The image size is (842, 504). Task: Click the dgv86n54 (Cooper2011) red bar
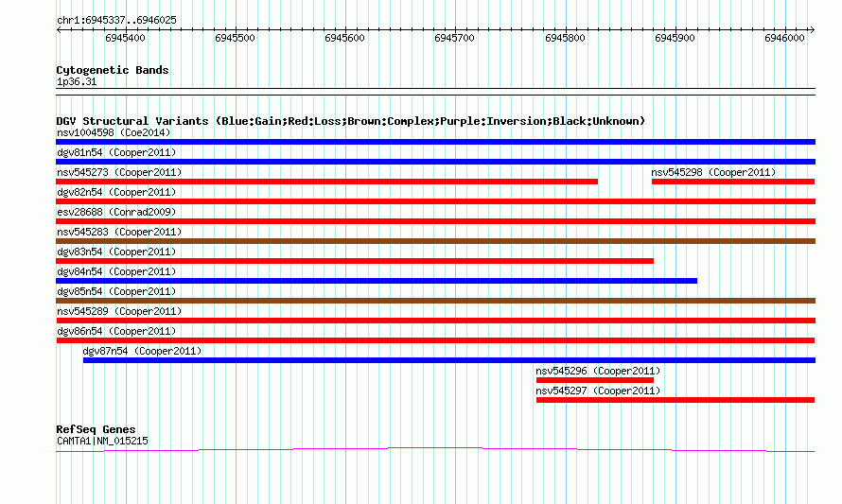click(x=435, y=340)
